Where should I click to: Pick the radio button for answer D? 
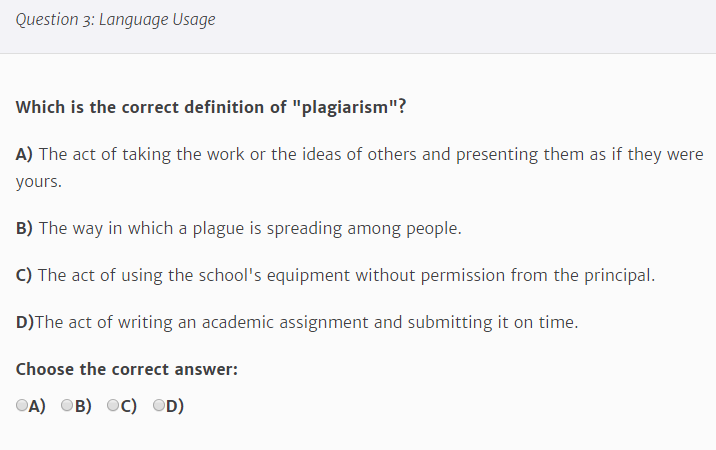pos(159,406)
